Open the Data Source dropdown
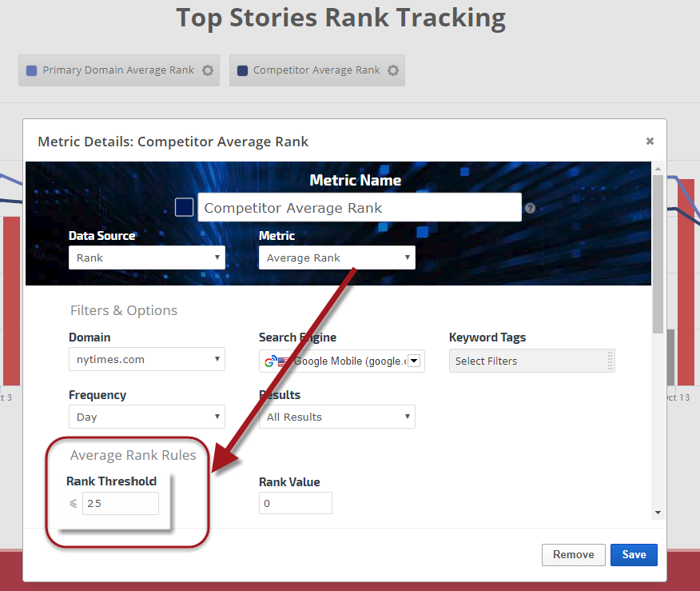Screen dimensions: 700x591 [146, 258]
